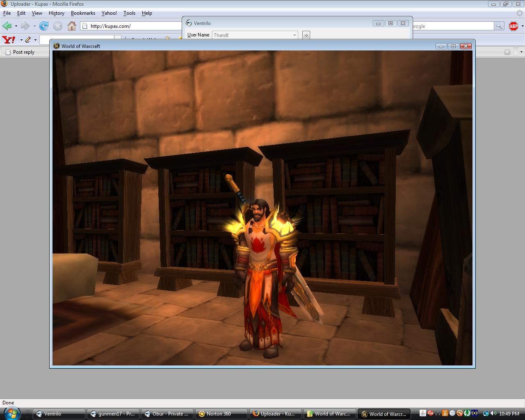
Task: Open the Tools menu
Action: 129,13
